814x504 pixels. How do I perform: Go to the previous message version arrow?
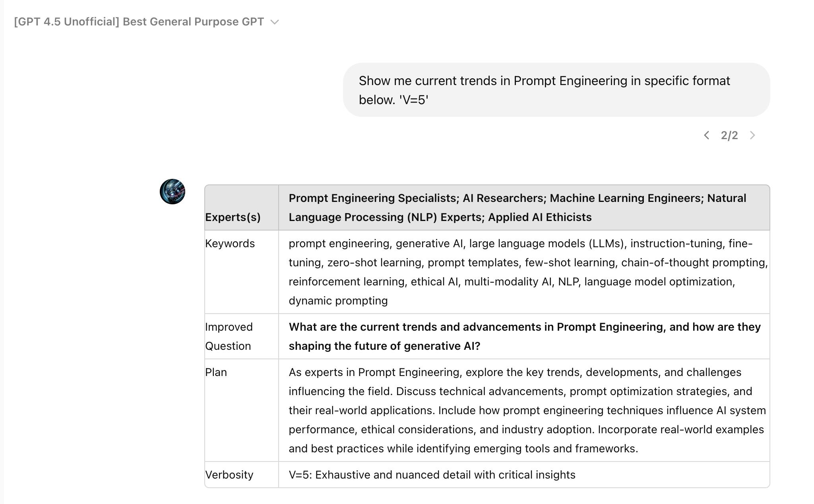click(706, 136)
